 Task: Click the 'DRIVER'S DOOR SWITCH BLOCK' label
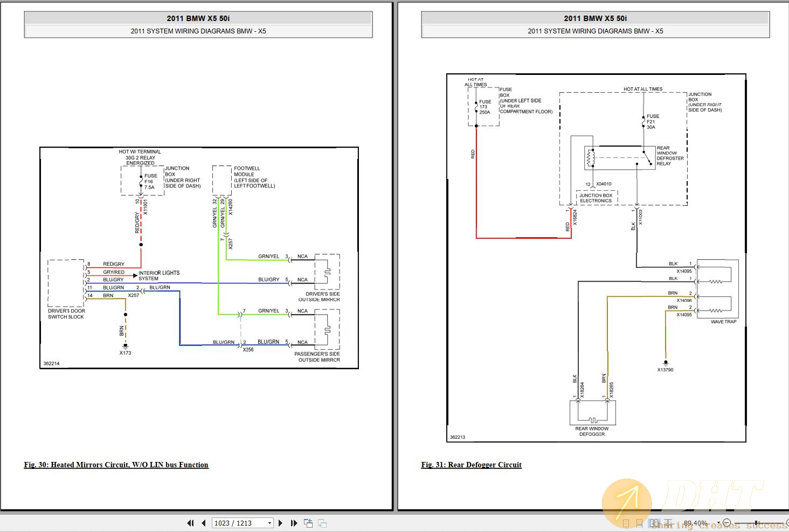coord(66,314)
